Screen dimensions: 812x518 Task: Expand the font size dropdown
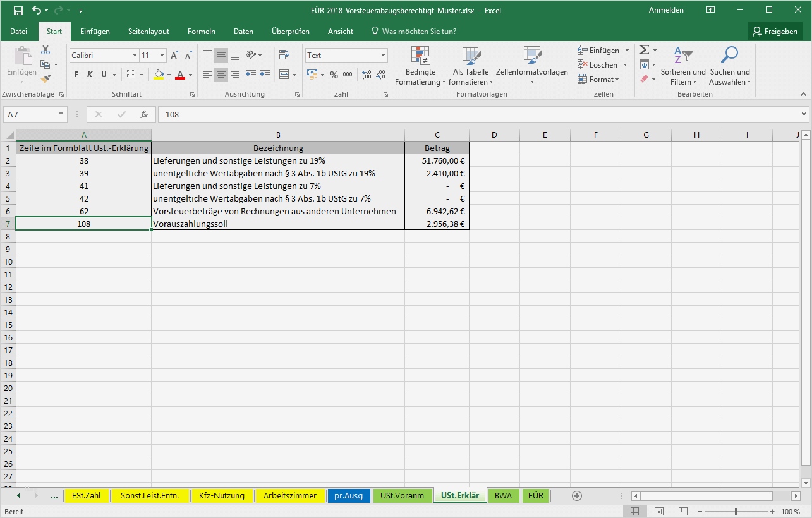click(161, 55)
